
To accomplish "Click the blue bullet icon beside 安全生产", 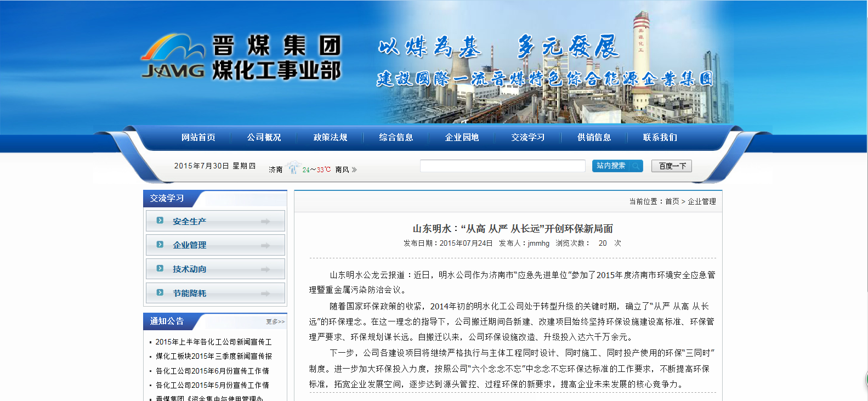I will coord(160,221).
